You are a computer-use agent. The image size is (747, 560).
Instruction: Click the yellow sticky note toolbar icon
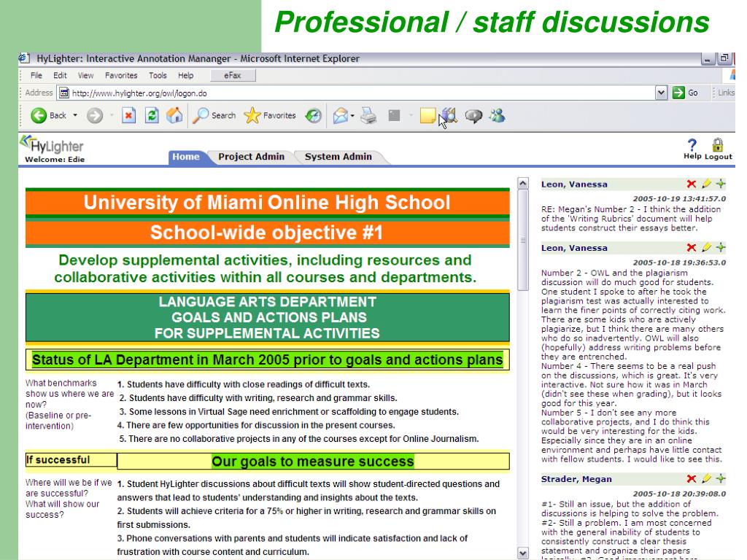(427, 116)
